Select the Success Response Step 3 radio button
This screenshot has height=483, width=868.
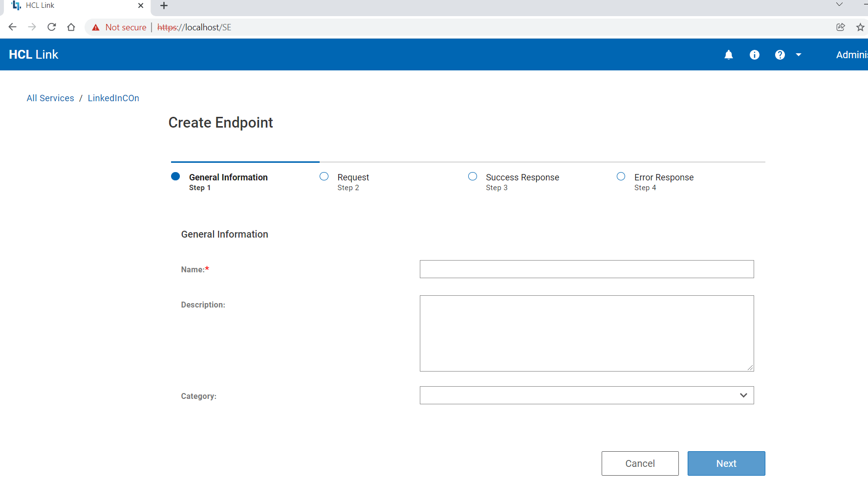473,176
